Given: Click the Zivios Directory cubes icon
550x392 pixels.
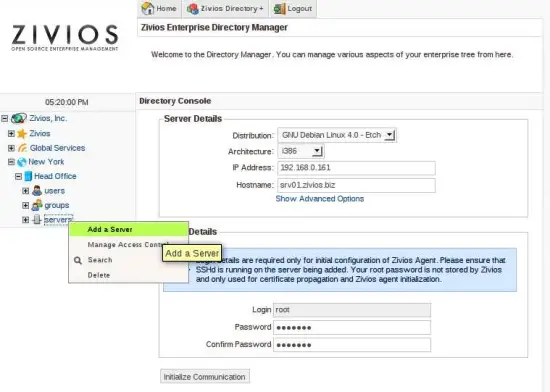Looking at the screenshot, I should click(193, 9).
